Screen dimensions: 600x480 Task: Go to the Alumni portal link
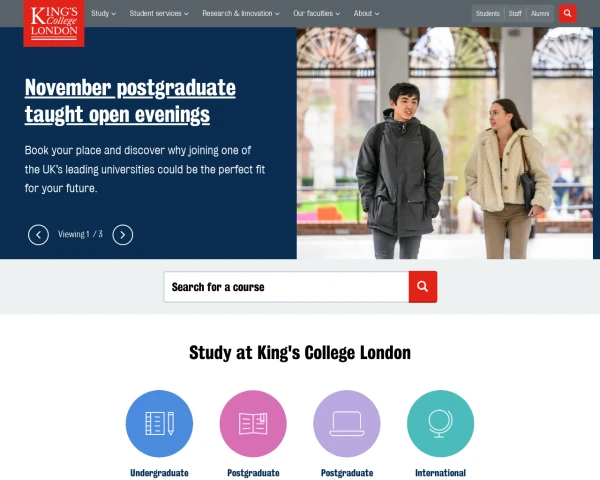pyautogui.click(x=540, y=14)
